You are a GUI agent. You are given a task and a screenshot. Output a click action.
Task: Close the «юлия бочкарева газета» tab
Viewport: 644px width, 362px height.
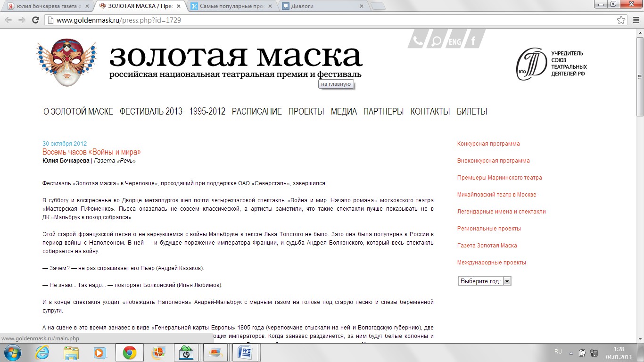point(88,6)
